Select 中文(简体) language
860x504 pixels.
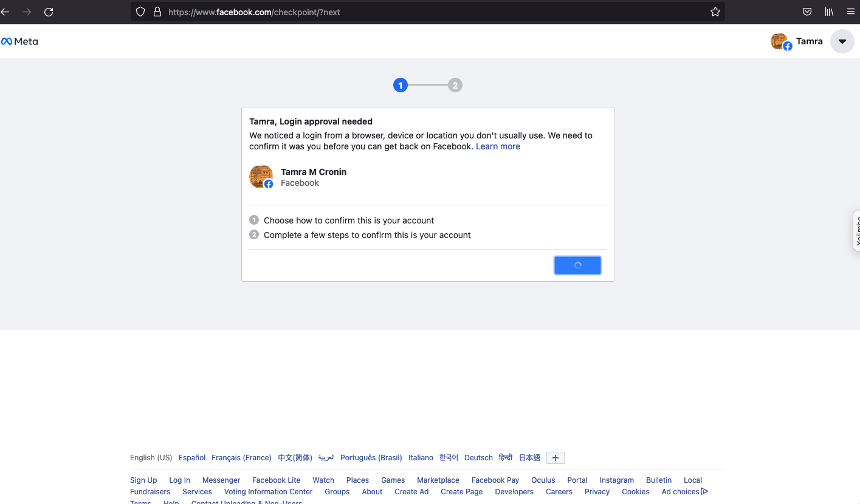(x=295, y=458)
